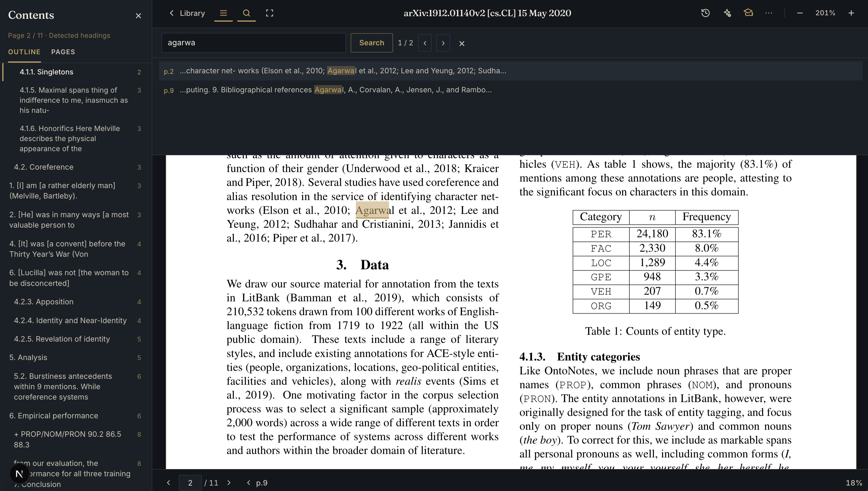Switch to the OUTLINE tab
This screenshot has width=868, height=491.
click(x=24, y=52)
